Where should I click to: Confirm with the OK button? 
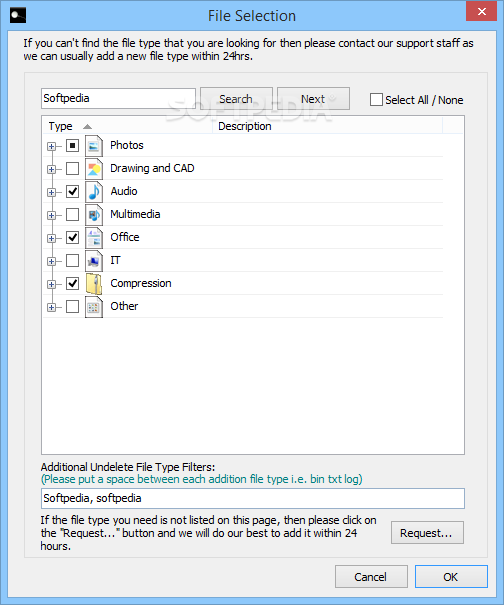tap(451, 577)
